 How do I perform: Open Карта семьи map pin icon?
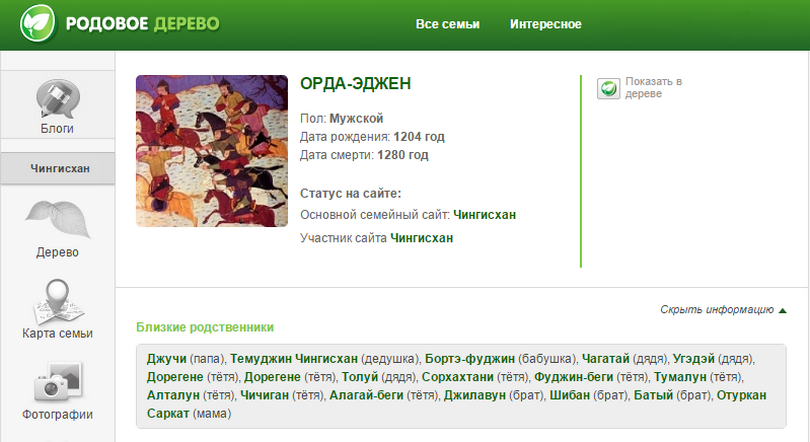tap(57, 300)
